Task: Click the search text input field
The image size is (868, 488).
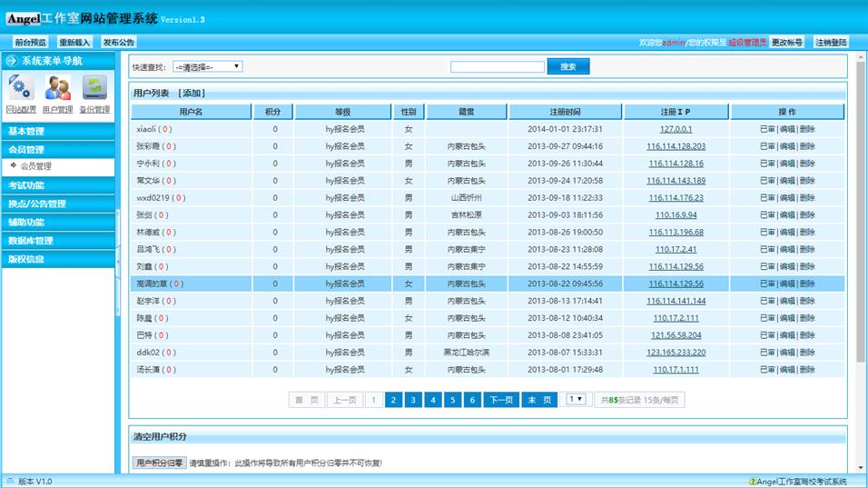Action: point(498,67)
